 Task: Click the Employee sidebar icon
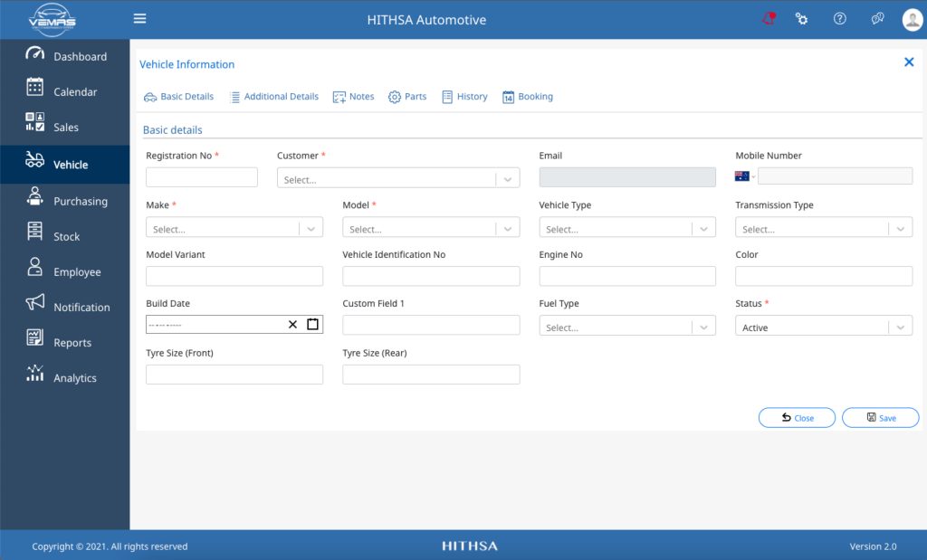coord(35,266)
